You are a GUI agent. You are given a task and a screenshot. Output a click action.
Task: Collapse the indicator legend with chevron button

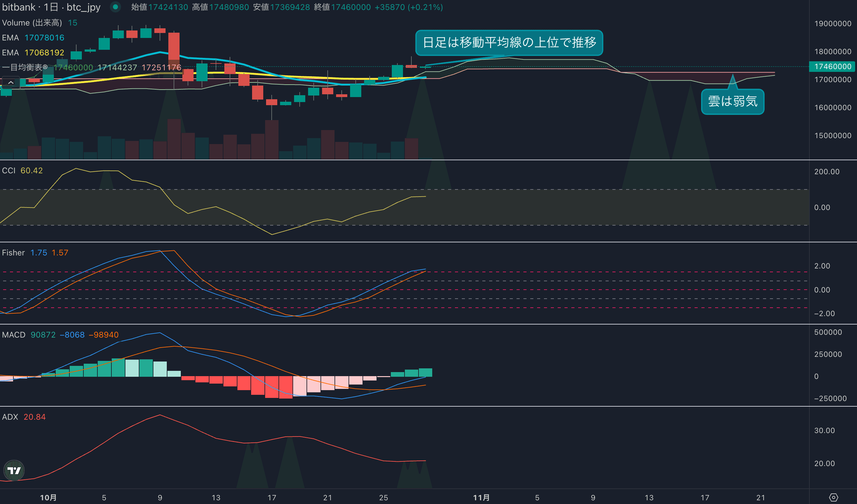[x=11, y=83]
